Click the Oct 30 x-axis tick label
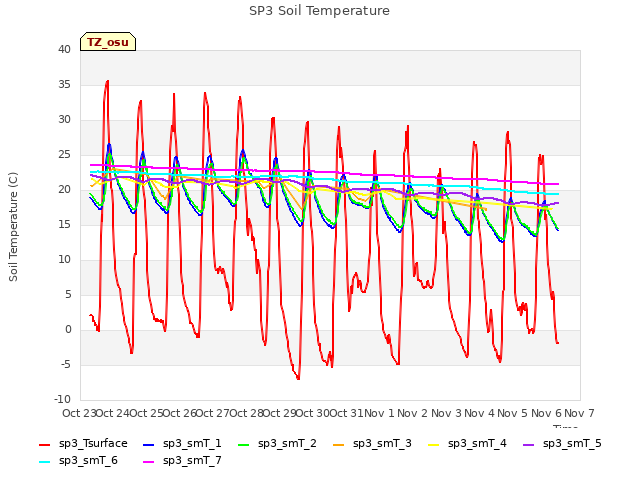640x480 pixels. pyautogui.click(x=313, y=413)
